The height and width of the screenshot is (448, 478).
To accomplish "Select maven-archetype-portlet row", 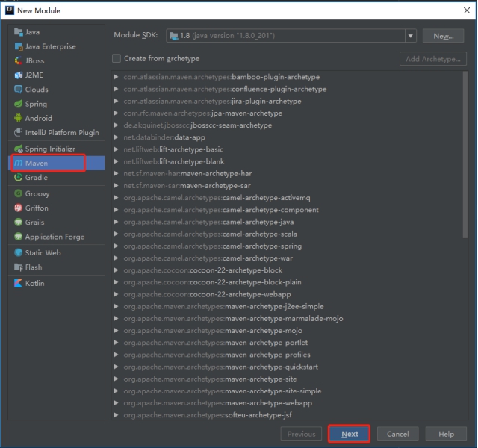I will point(287,343).
